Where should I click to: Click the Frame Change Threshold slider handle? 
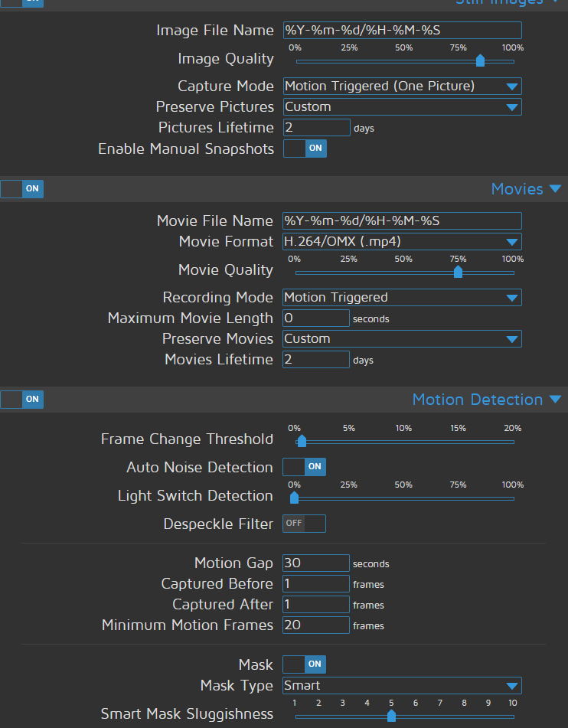click(x=301, y=441)
